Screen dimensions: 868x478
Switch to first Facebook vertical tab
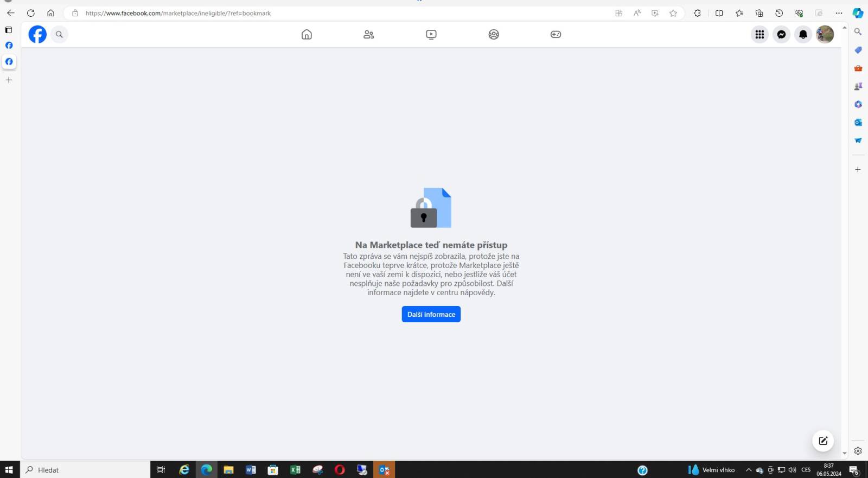(x=9, y=46)
